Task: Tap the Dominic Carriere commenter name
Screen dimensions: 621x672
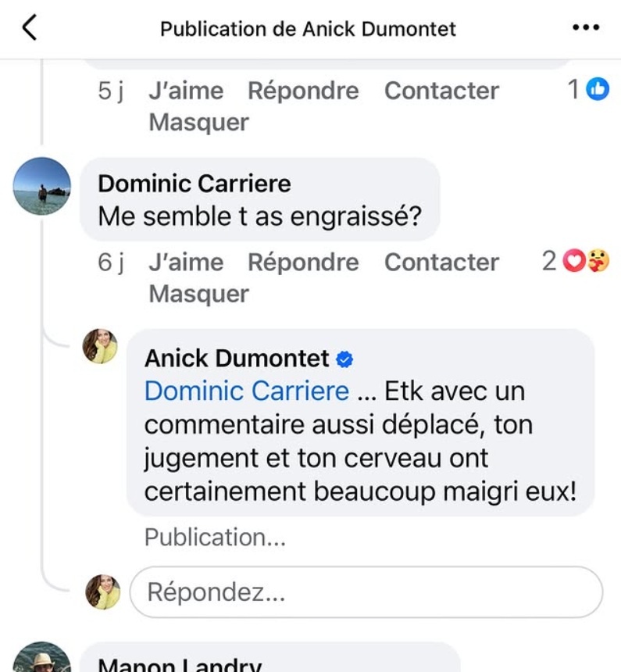Action: 195,184
